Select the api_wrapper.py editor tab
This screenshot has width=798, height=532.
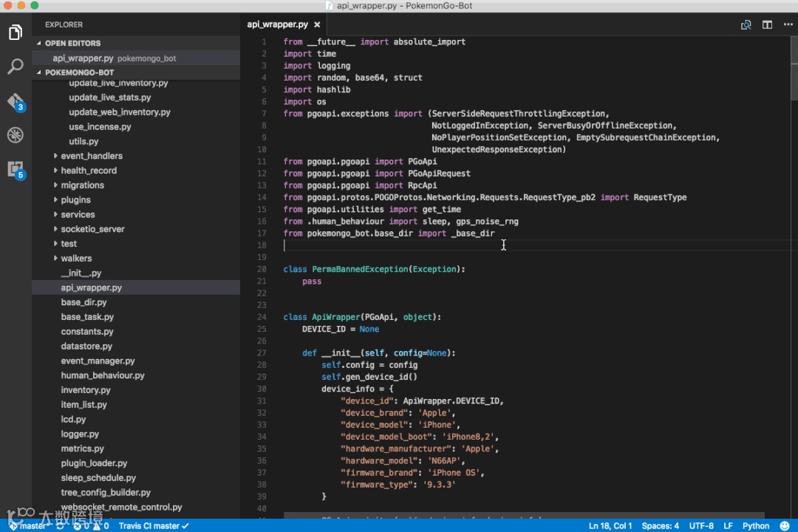tap(278, 24)
